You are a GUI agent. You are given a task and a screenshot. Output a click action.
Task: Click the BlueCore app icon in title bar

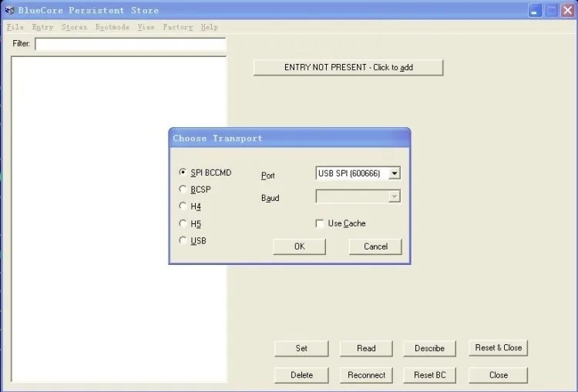pos(9,9)
